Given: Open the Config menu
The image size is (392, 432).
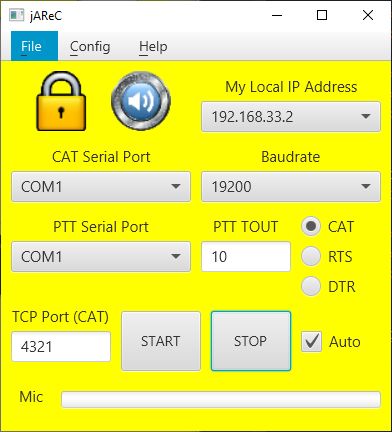Looking at the screenshot, I should [x=90, y=46].
